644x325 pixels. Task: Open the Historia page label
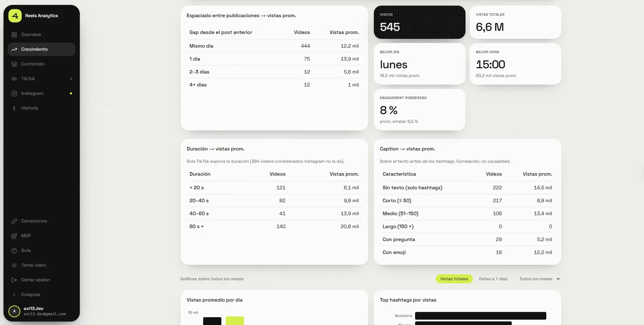(x=29, y=108)
